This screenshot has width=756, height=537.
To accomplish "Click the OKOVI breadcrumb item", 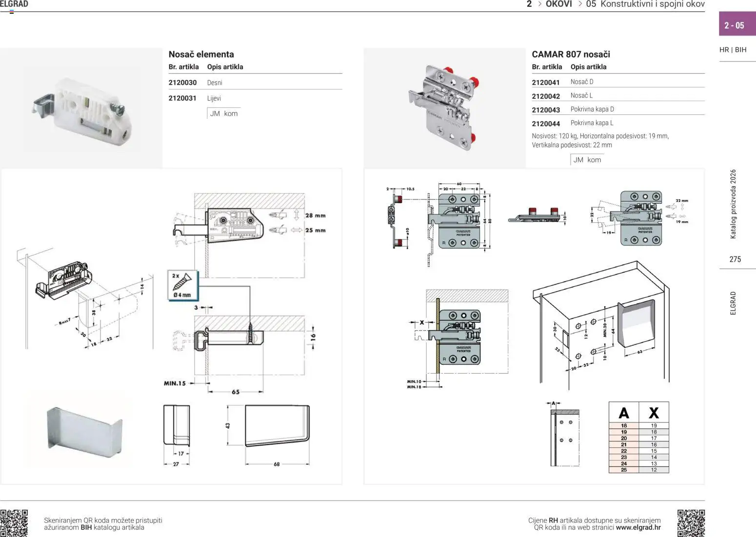I will 558,4.
